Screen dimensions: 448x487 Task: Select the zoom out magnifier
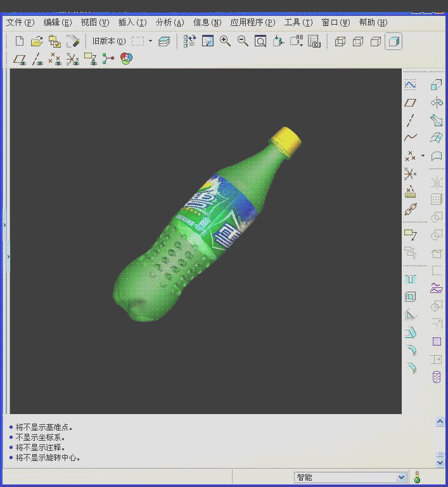[243, 41]
